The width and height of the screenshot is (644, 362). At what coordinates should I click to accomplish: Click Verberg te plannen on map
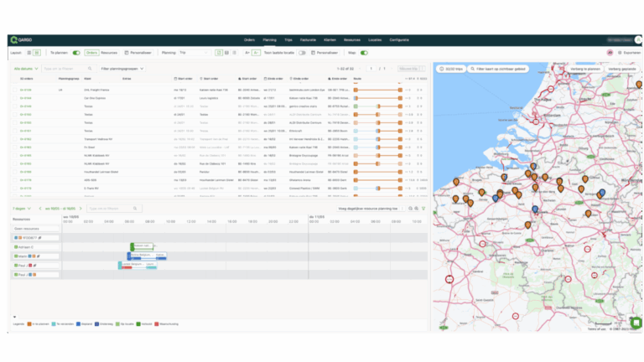[584, 69]
